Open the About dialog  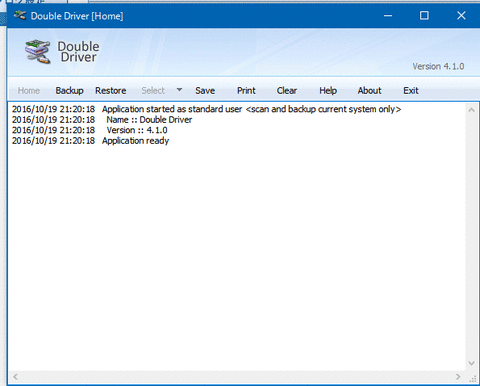pyautogui.click(x=369, y=91)
